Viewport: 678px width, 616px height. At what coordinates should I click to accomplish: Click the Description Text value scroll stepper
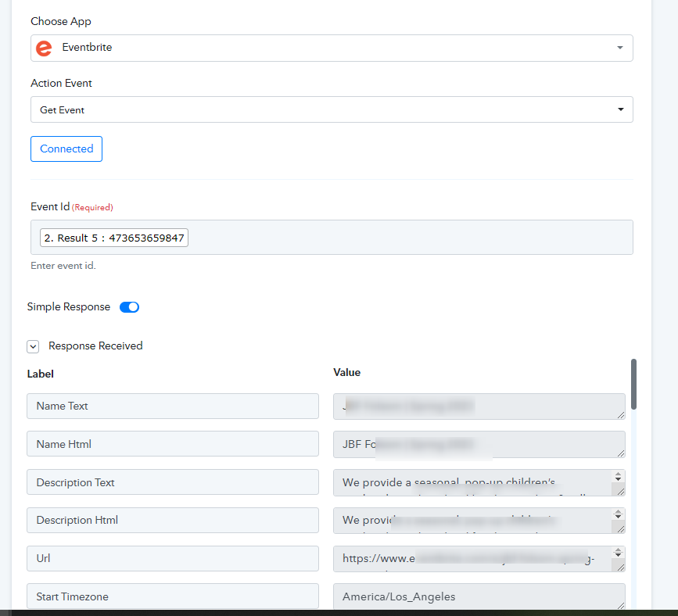point(619,476)
